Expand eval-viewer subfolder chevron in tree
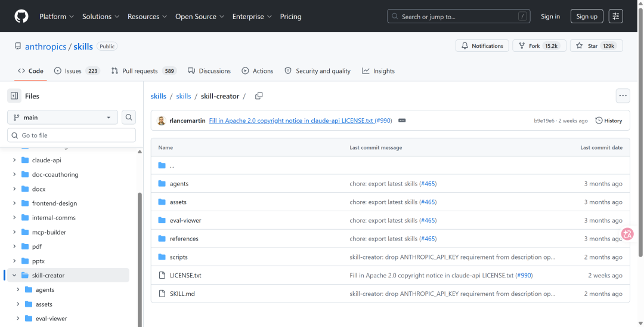 click(18, 319)
